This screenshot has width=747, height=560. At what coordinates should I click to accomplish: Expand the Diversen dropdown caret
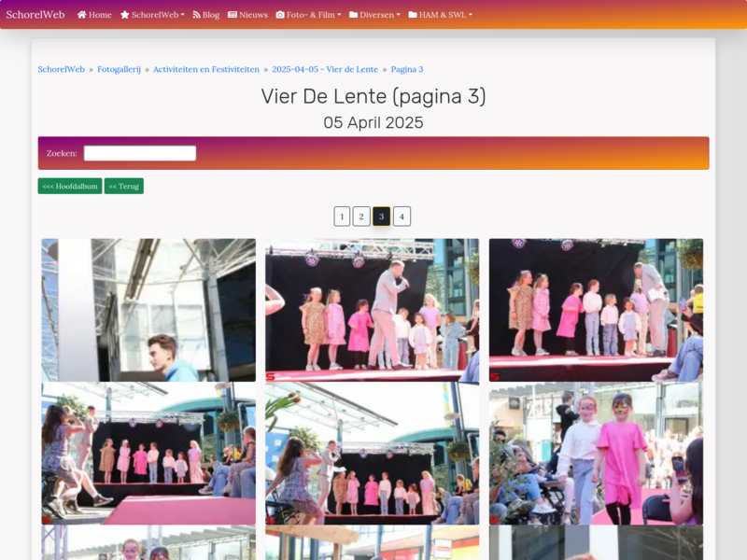pos(399,15)
